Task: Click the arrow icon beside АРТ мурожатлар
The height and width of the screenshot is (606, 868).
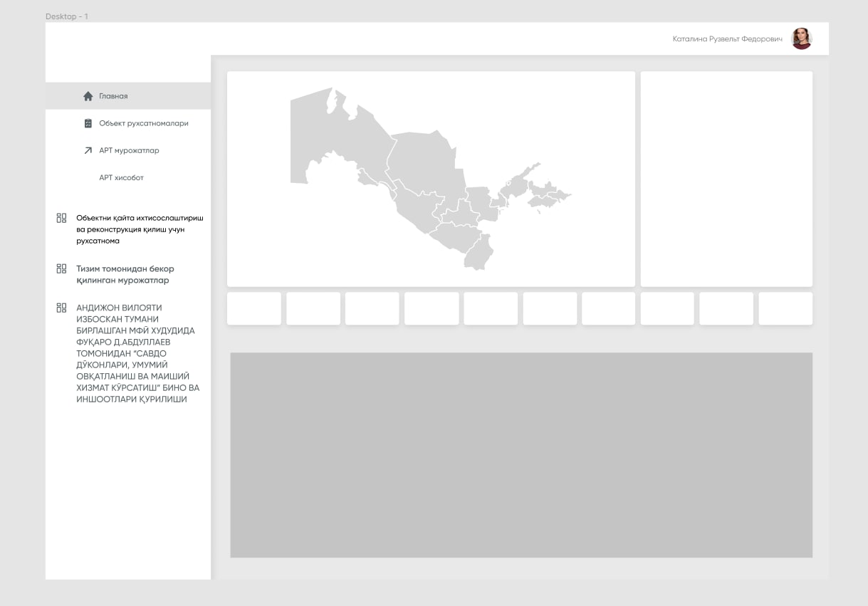Action: click(88, 150)
